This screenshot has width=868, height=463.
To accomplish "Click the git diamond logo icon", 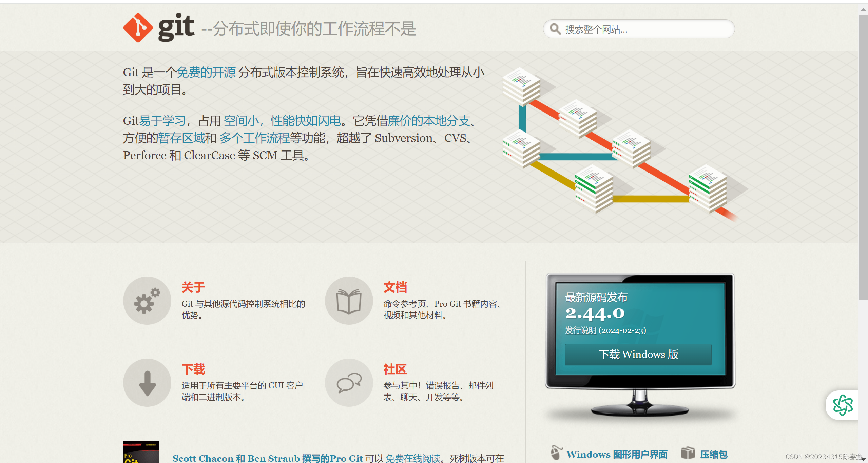I will coord(138,28).
